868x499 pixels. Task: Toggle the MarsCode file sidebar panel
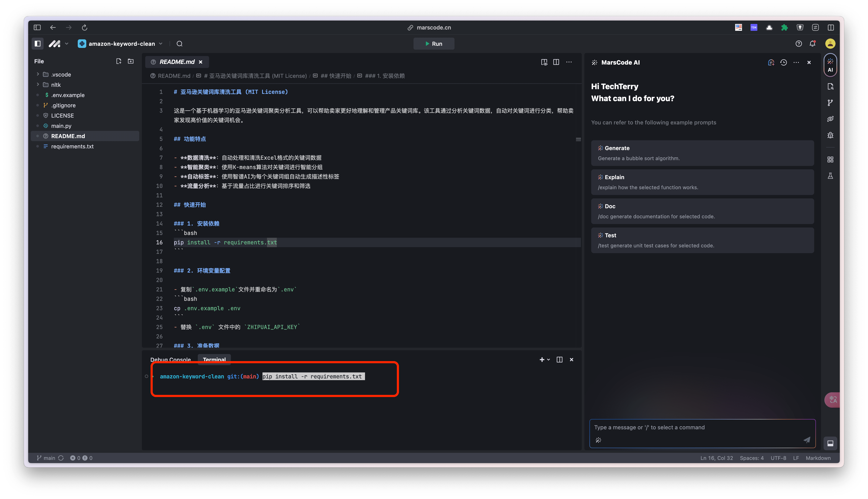coord(38,44)
